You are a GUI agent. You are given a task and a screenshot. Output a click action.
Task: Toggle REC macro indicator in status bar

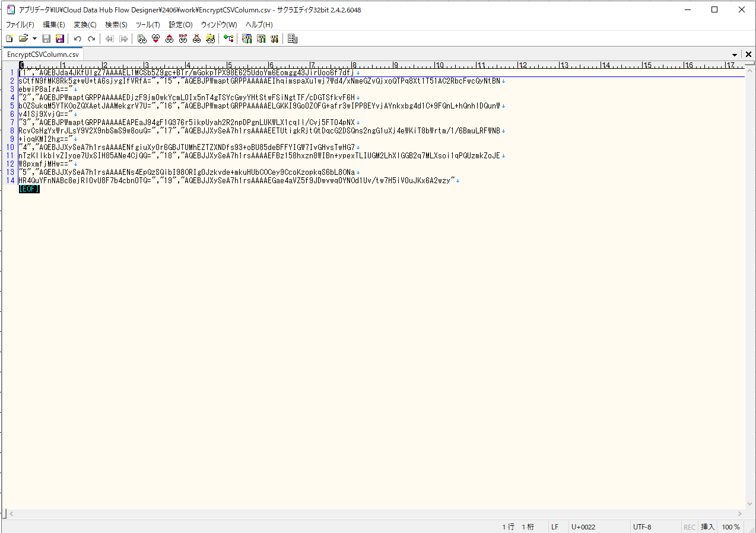(x=690, y=526)
